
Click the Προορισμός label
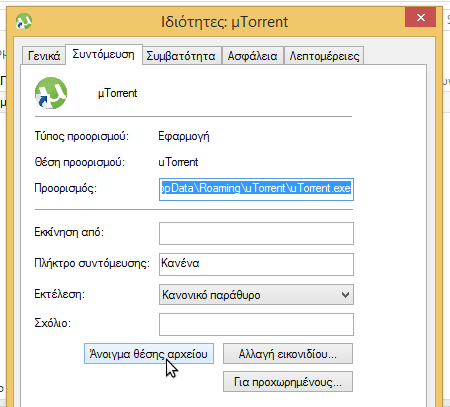click(x=65, y=188)
